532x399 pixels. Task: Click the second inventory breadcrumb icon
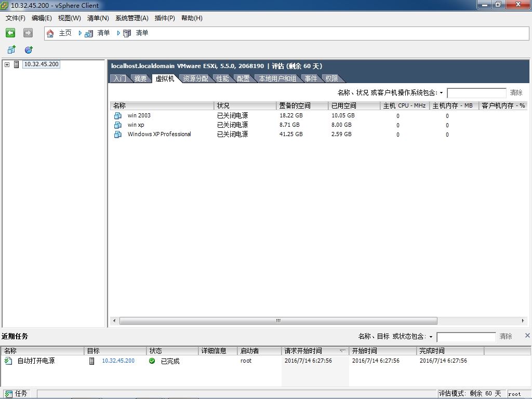[x=127, y=33]
